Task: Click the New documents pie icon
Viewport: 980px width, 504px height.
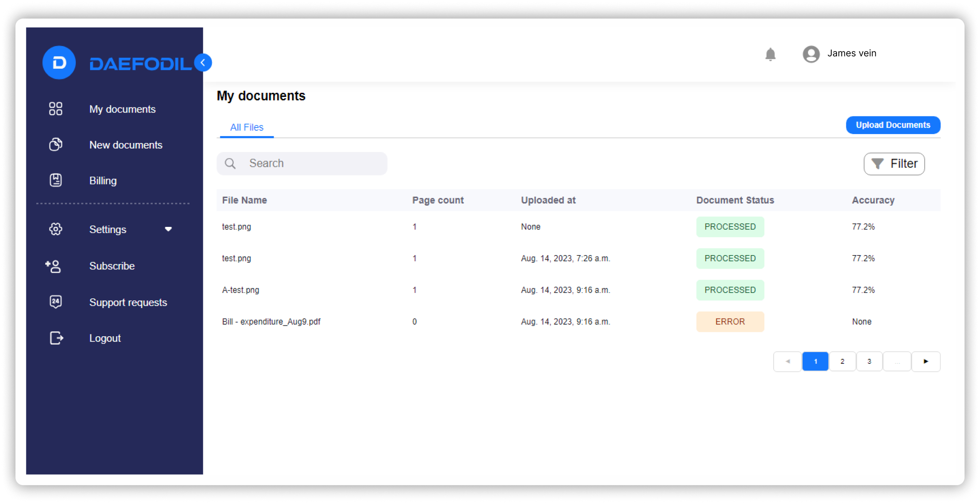Action: pyautogui.click(x=56, y=145)
